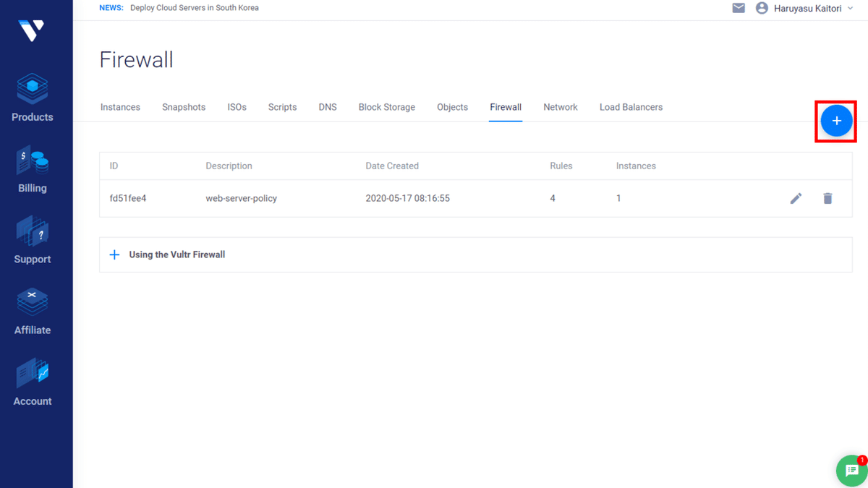Open the Products sidebar section

click(x=33, y=97)
